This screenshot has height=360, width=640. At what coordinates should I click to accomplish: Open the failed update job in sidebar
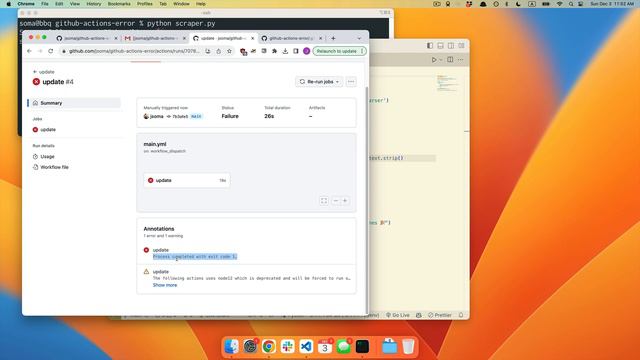pyautogui.click(x=48, y=129)
